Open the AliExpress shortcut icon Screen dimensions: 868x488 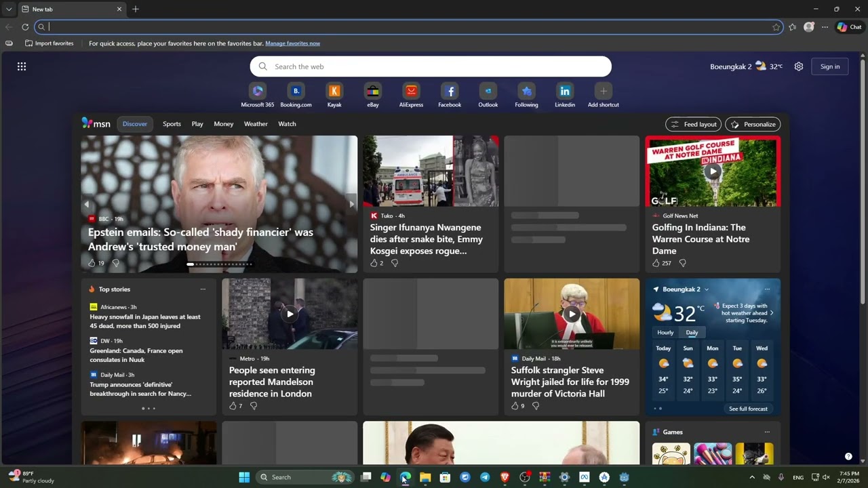(x=411, y=91)
